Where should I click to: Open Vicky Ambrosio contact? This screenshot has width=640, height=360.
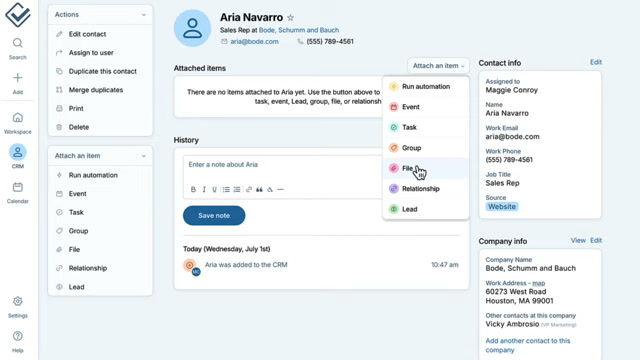click(512, 324)
